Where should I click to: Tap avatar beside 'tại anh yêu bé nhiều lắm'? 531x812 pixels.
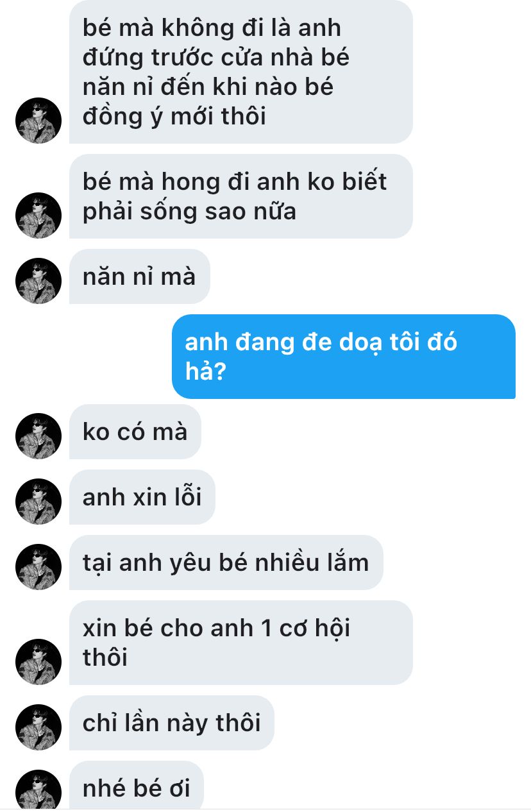coord(38,567)
